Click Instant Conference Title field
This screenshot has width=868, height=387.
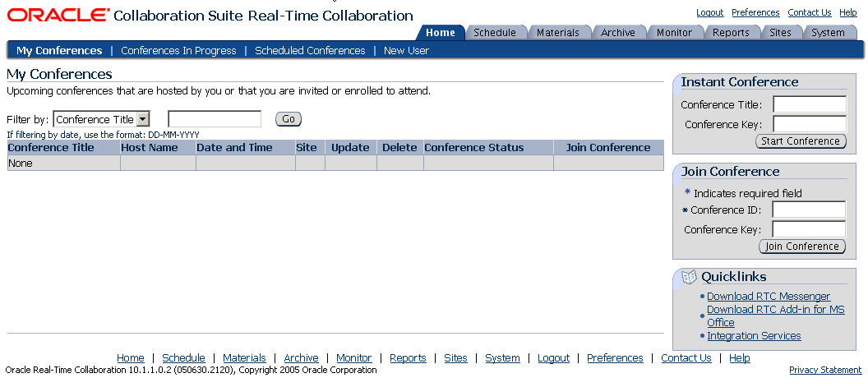[810, 104]
